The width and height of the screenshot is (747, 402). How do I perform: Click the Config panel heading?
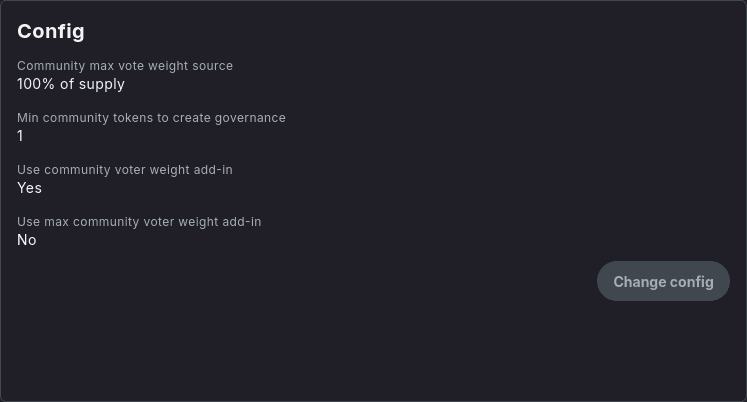click(51, 31)
